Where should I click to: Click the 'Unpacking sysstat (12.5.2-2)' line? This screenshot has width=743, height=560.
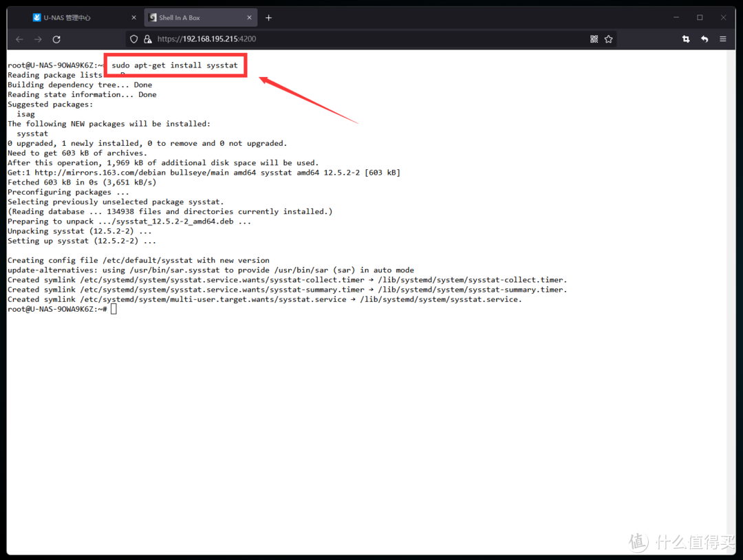pyautogui.click(x=80, y=231)
